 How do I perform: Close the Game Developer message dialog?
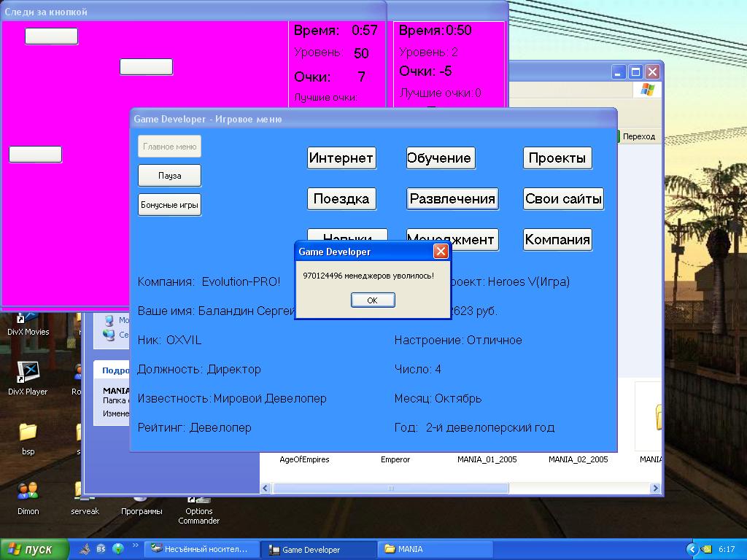click(x=441, y=251)
